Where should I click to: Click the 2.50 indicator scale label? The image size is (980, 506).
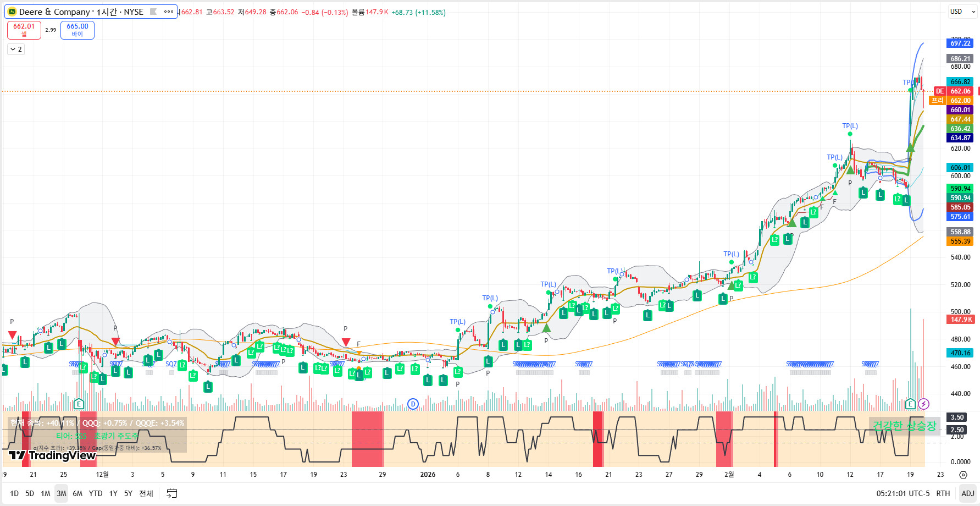pos(957,430)
